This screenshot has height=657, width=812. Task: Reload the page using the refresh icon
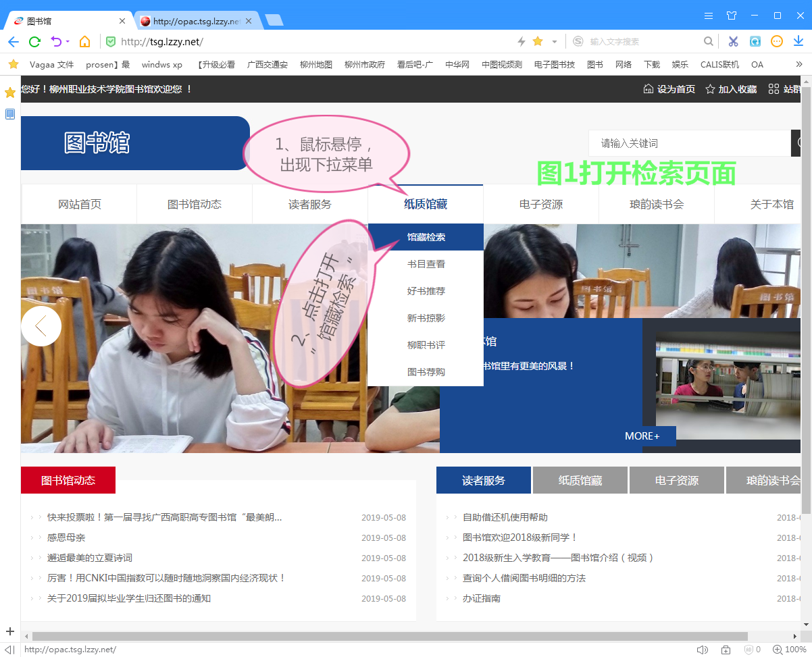click(34, 41)
